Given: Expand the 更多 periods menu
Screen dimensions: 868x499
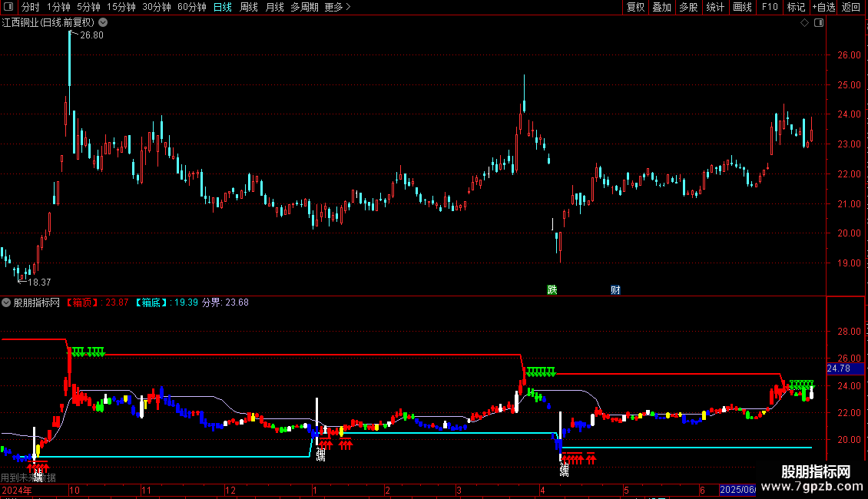Looking at the screenshot, I should (x=338, y=7).
